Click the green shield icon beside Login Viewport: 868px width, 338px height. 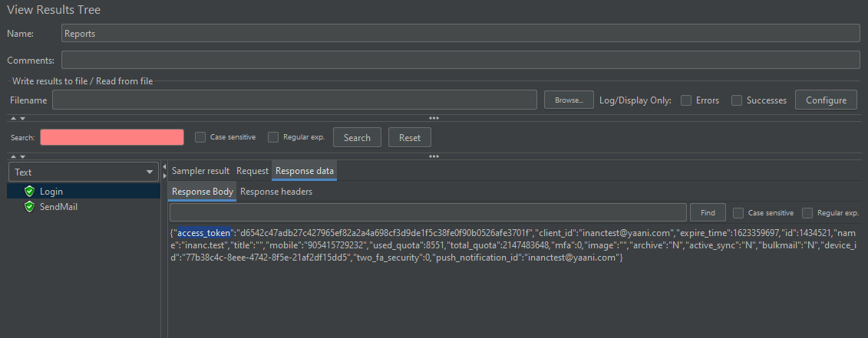coord(30,192)
